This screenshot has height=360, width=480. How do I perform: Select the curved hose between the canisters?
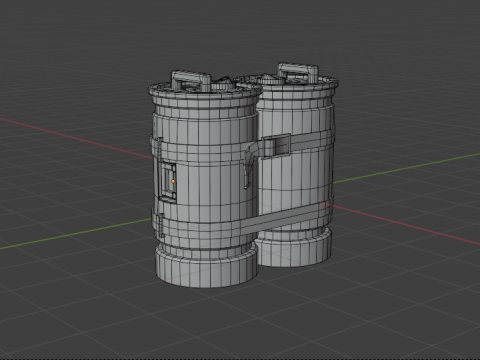pyautogui.click(x=251, y=165)
